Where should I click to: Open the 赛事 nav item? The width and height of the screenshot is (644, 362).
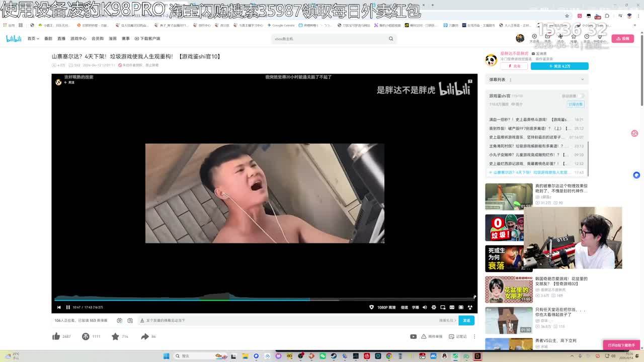[x=126, y=39]
